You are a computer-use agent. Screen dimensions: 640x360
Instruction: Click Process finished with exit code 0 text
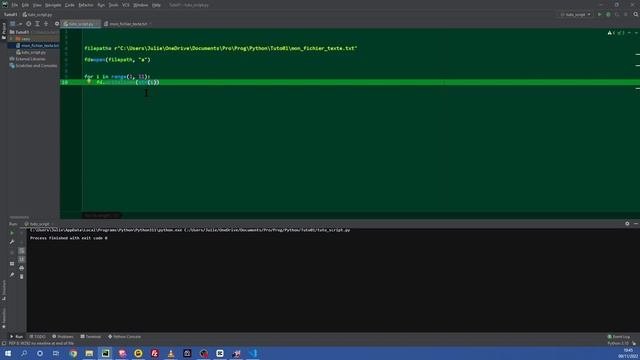pyautogui.click(x=69, y=238)
